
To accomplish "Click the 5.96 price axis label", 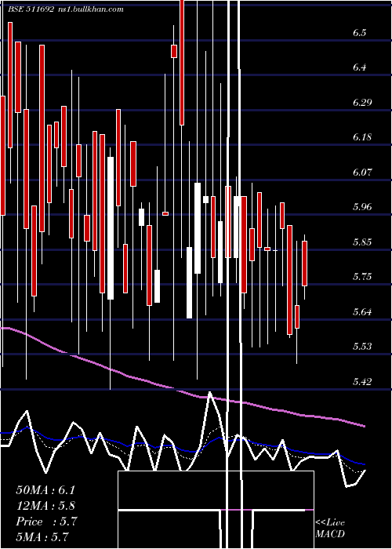I will [362, 206].
